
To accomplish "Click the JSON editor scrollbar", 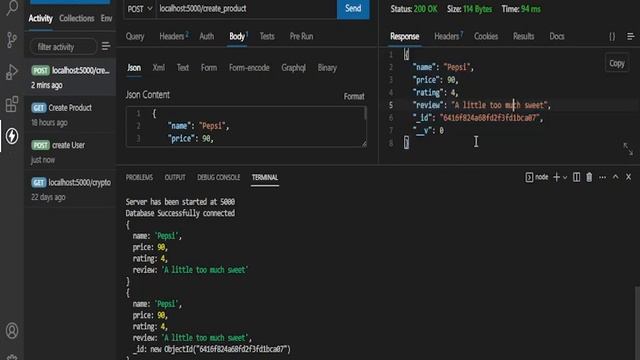I will click(365, 113).
